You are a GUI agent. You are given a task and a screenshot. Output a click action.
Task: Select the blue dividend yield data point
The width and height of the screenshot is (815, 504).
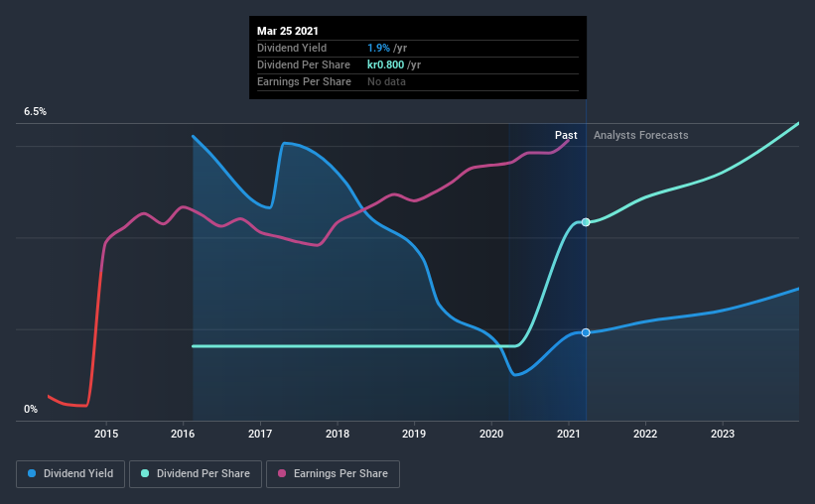tap(586, 332)
